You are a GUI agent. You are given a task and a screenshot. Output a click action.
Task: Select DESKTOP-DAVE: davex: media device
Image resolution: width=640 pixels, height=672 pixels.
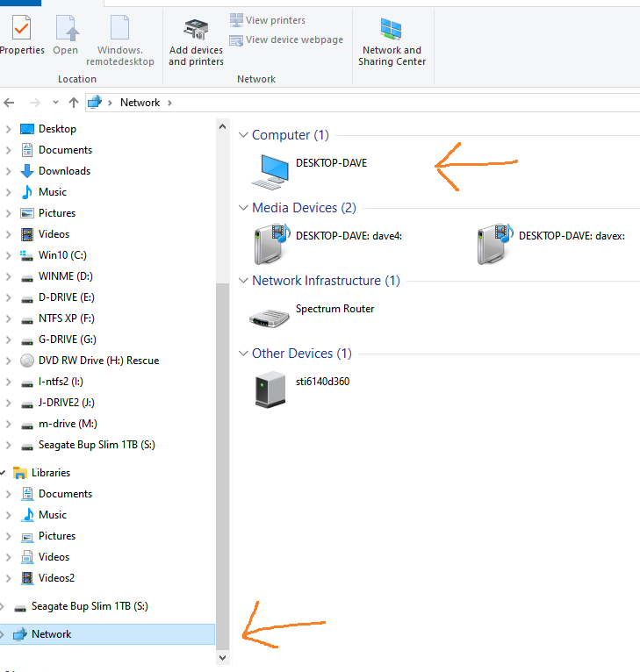pos(550,244)
